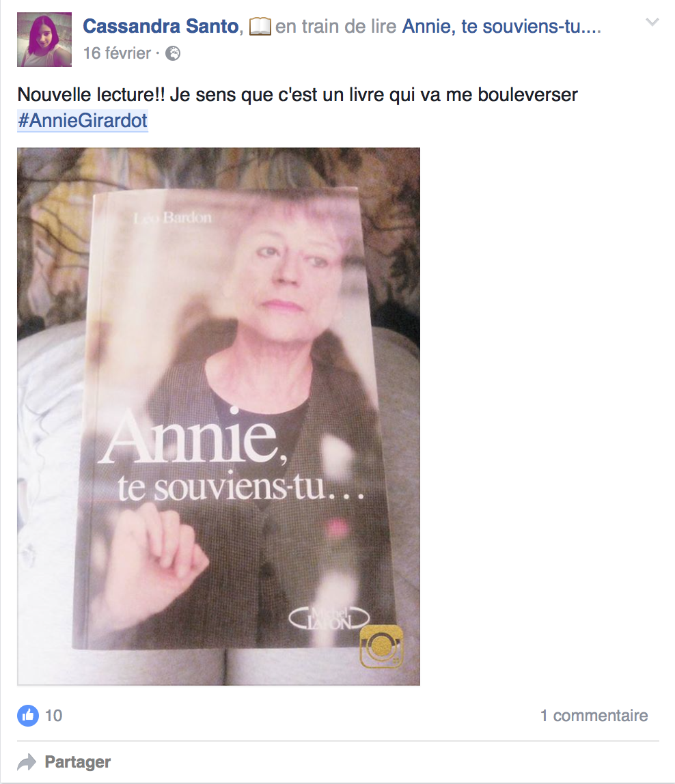Click Cassandra Santo's profile picture
Screen dimensions: 675x784
click(44, 40)
